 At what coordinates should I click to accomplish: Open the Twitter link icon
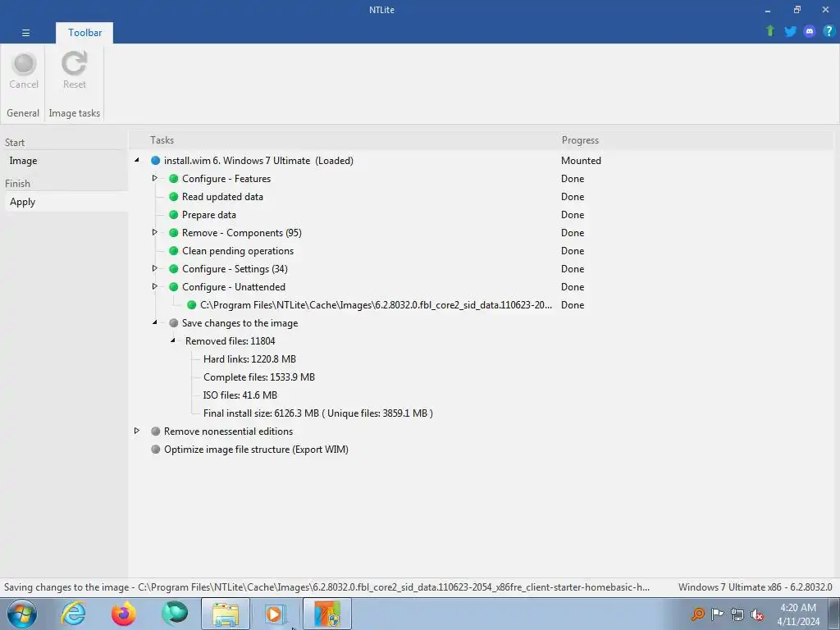790,31
